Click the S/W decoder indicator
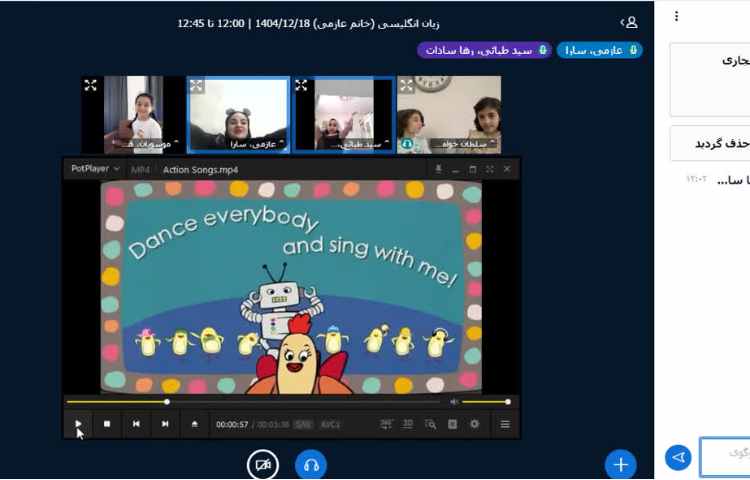The width and height of the screenshot is (750, 480). tap(303, 425)
